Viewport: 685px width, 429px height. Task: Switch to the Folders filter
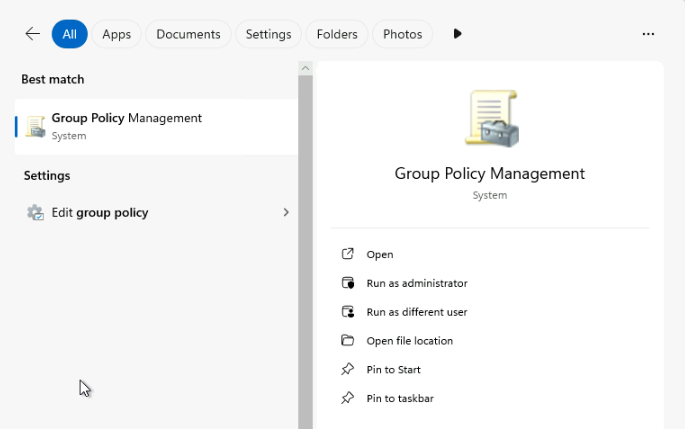pyautogui.click(x=337, y=34)
